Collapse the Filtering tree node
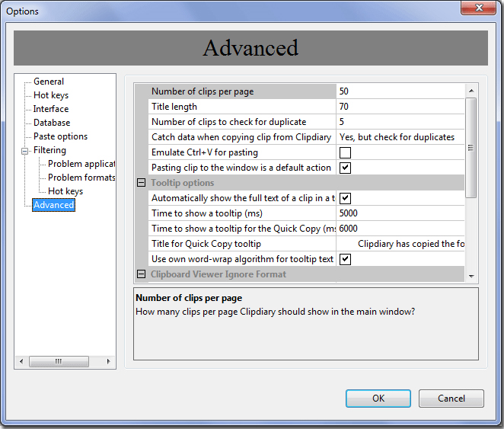This screenshot has height=429, width=504. 24,150
